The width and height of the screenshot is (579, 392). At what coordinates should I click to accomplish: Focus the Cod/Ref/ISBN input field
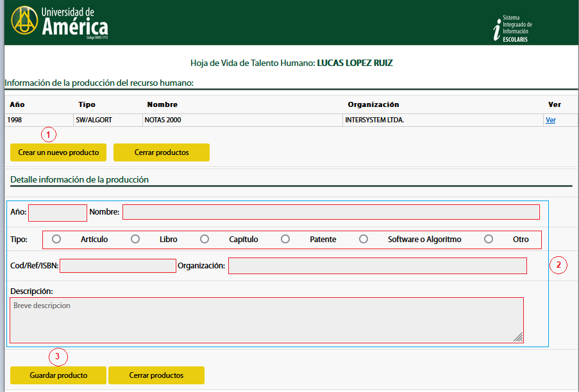tap(118, 266)
